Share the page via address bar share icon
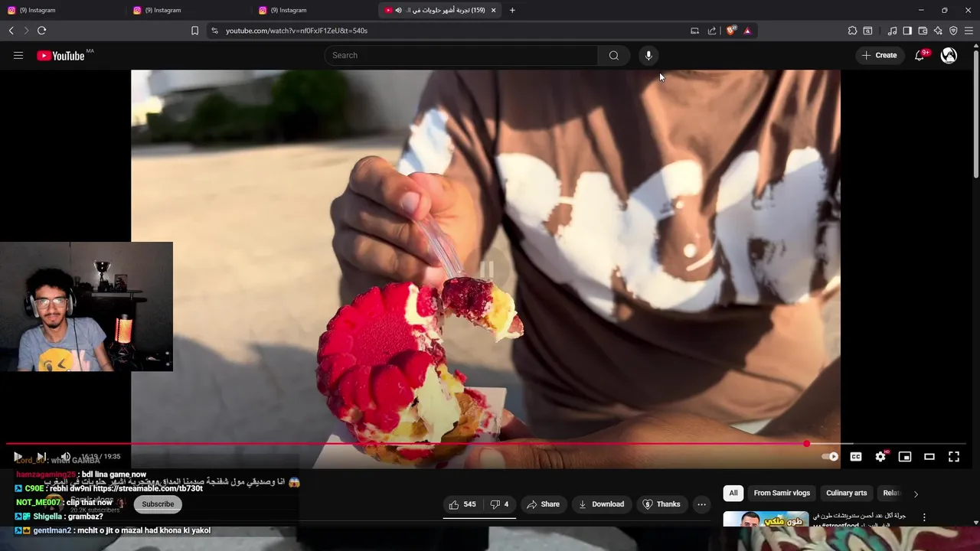The image size is (980, 551). (x=712, y=31)
